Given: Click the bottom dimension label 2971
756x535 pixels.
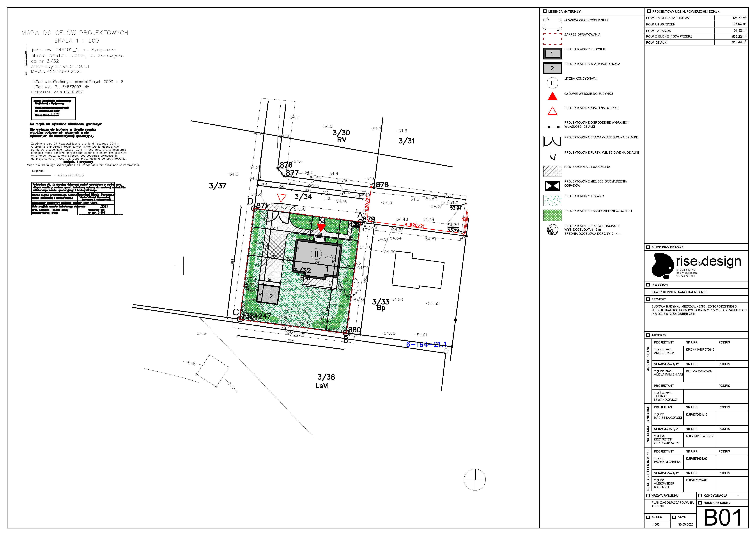Looking at the screenshot, I should pyautogui.click(x=291, y=341).
